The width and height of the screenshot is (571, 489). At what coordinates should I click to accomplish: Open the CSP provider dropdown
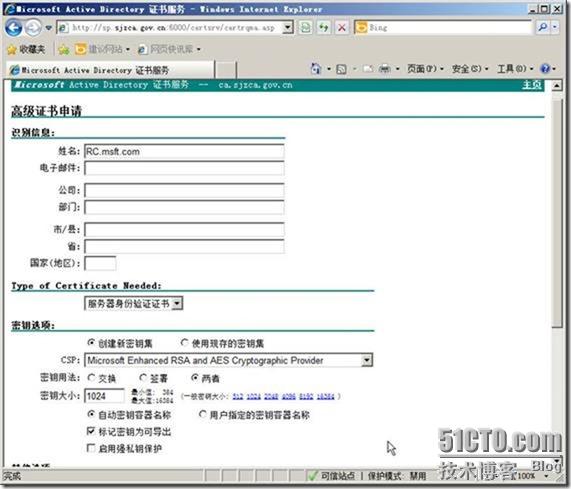point(228,360)
